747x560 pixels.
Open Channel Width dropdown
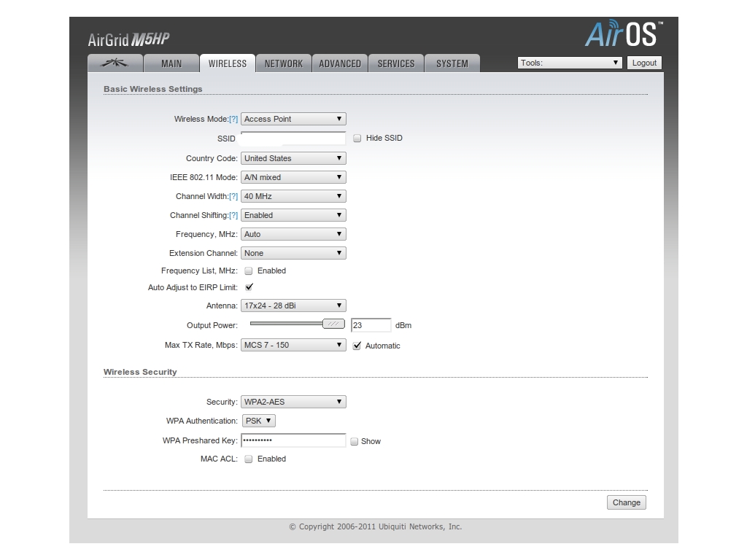(x=293, y=196)
